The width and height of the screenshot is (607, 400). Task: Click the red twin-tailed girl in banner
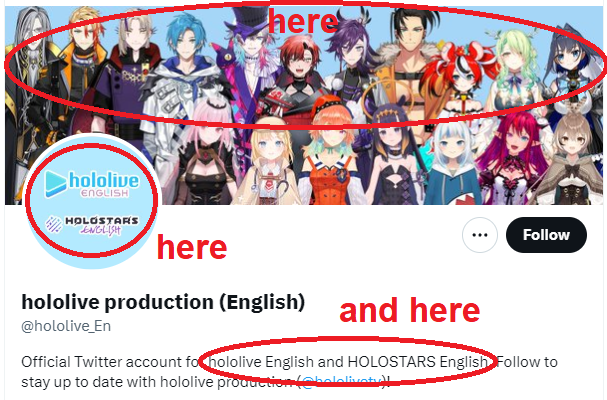point(461,77)
